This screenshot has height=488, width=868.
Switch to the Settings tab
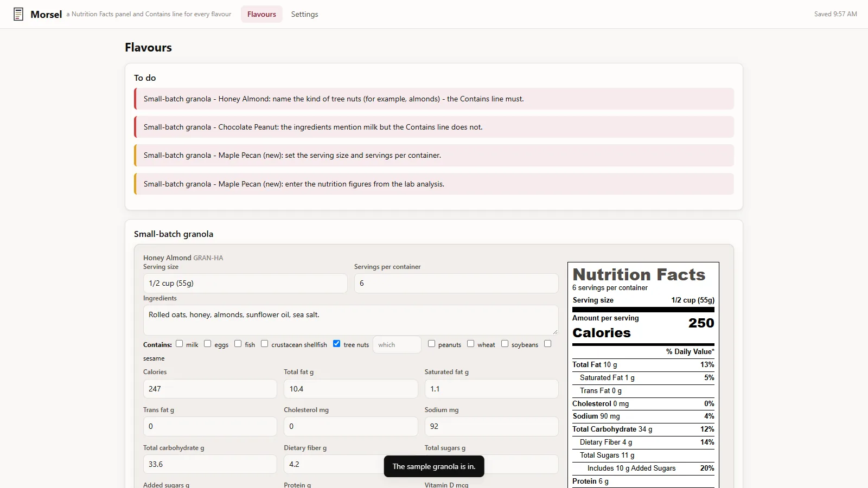(x=304, y=14)
